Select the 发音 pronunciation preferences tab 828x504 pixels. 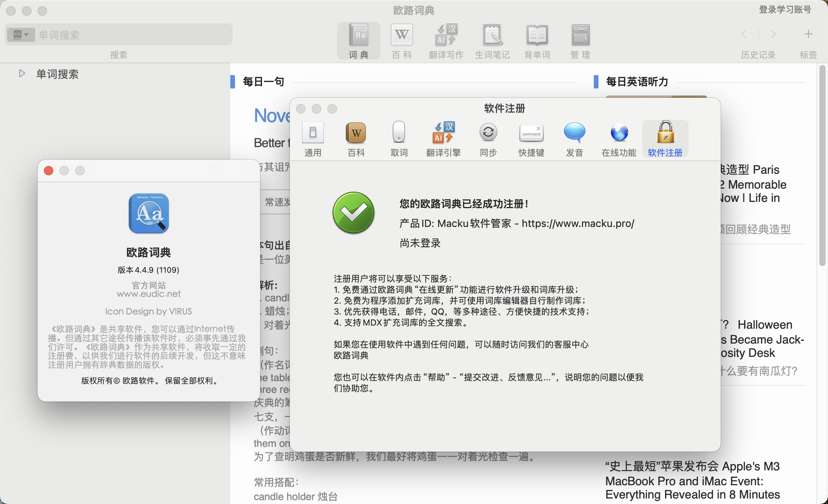coord(575,139)
